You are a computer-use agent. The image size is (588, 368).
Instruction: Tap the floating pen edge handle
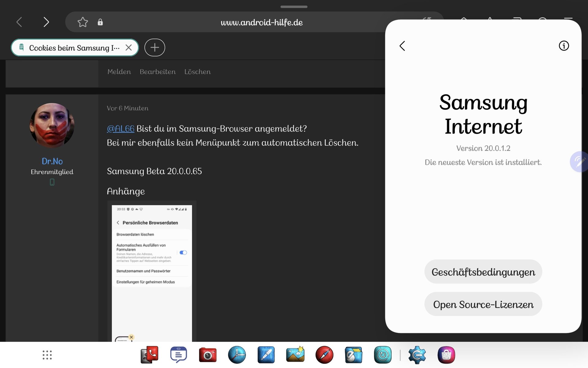[579, 162]
